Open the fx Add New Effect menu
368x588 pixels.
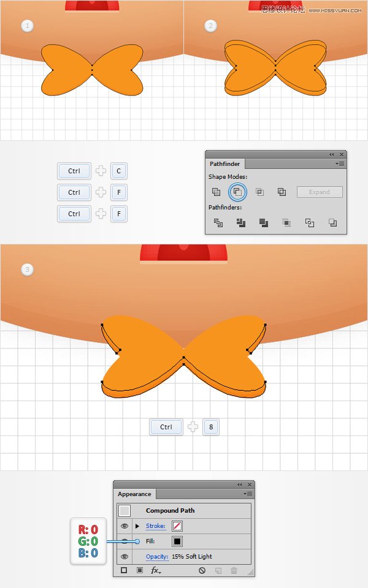point(156,571)
